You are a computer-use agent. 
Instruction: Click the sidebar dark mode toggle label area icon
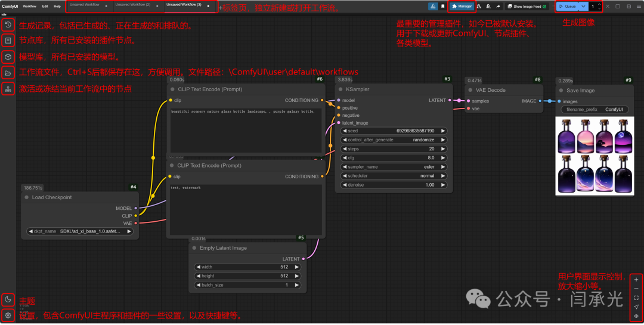tap(8, 299)
